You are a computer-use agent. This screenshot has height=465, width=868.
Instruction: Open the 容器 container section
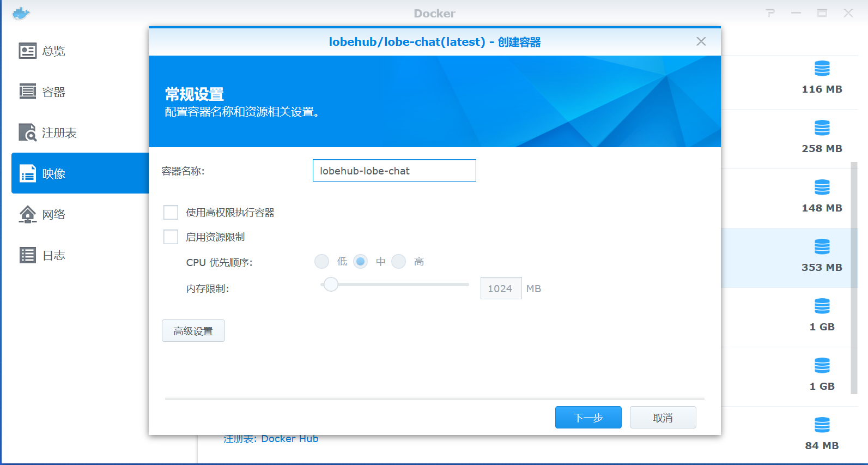point(27,92)
